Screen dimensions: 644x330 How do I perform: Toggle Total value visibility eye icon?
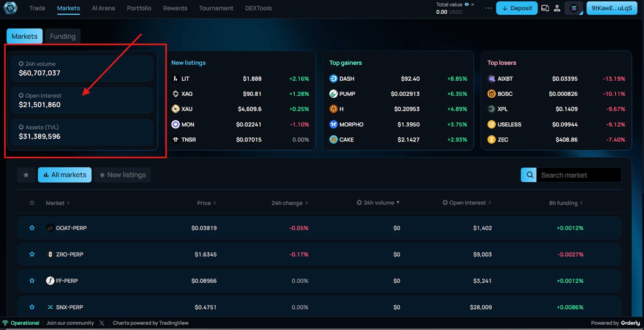(467, 5)
